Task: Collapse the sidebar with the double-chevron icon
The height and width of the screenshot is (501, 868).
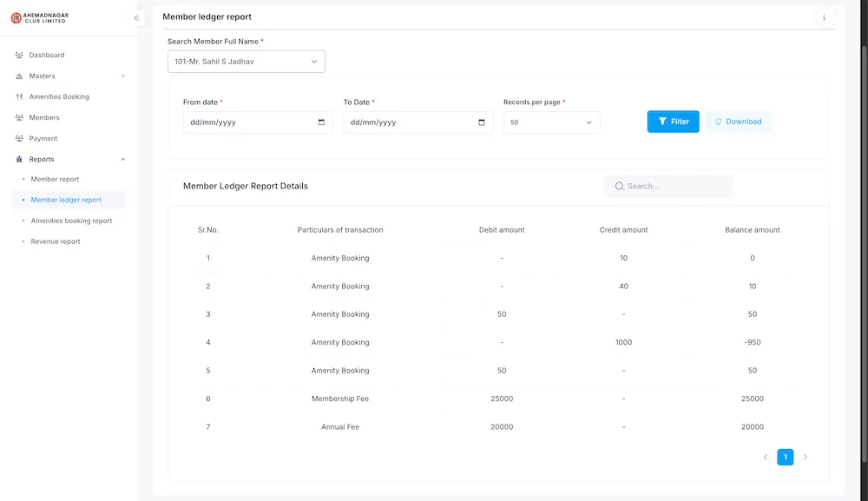Action: click(136, 16)
